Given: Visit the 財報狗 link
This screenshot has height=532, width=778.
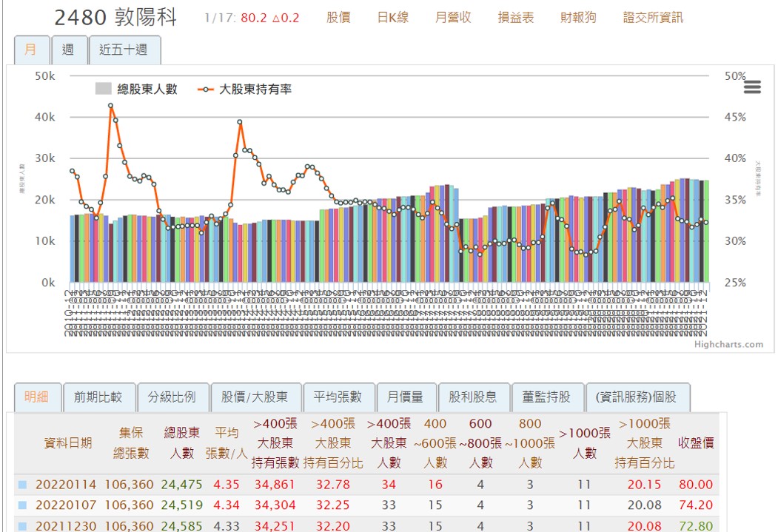Looking at the screenshot, I should point(578,18).
